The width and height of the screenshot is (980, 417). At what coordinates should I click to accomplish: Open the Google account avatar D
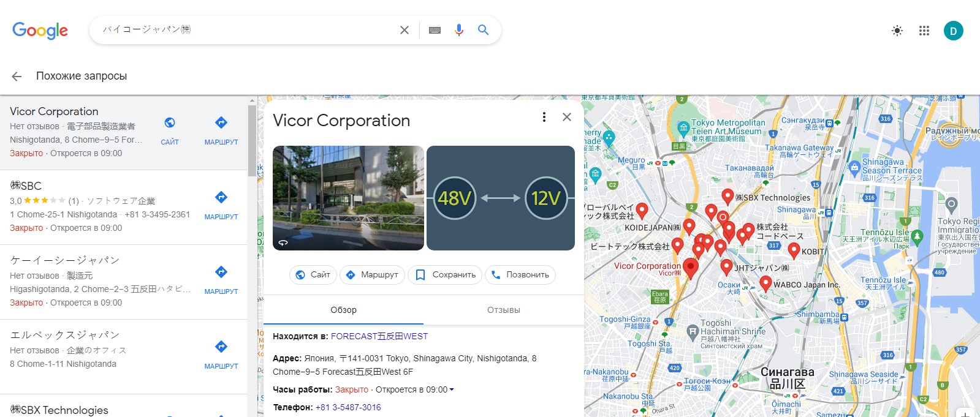[x=954, y=31]
